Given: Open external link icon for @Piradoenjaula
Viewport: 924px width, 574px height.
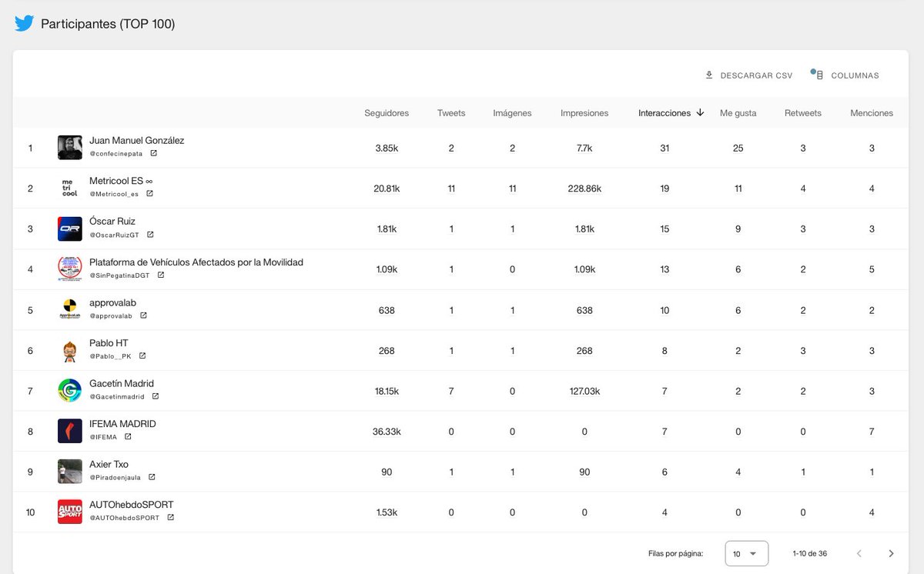Looking at the screenshot, I should [152, 477].
